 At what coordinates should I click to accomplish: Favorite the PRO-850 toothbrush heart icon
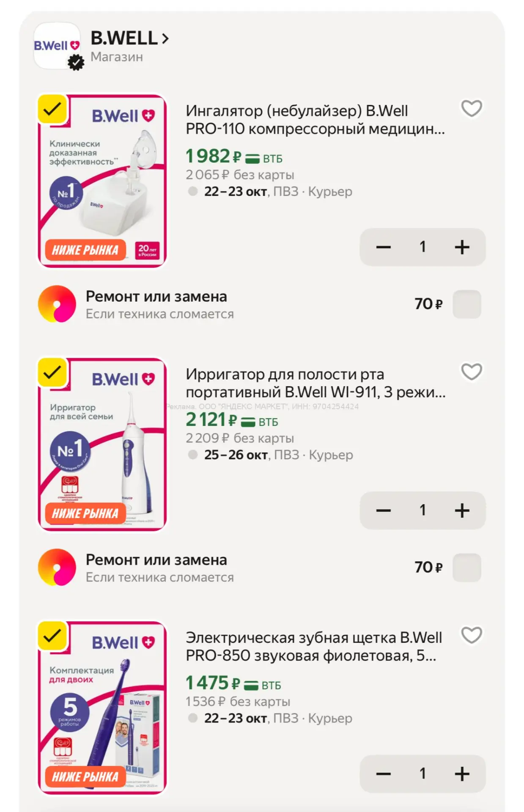[x=471, y=635]
